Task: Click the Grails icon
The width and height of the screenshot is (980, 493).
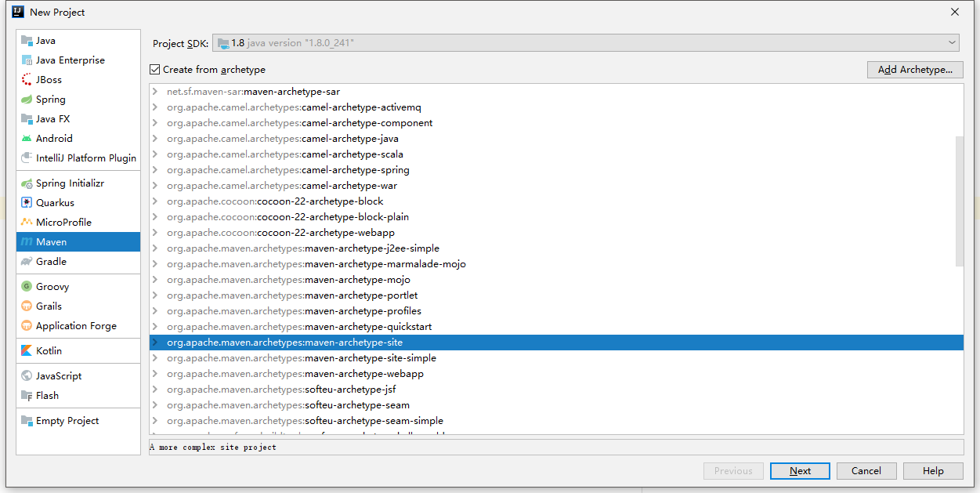Action: [x=27, y=306]
